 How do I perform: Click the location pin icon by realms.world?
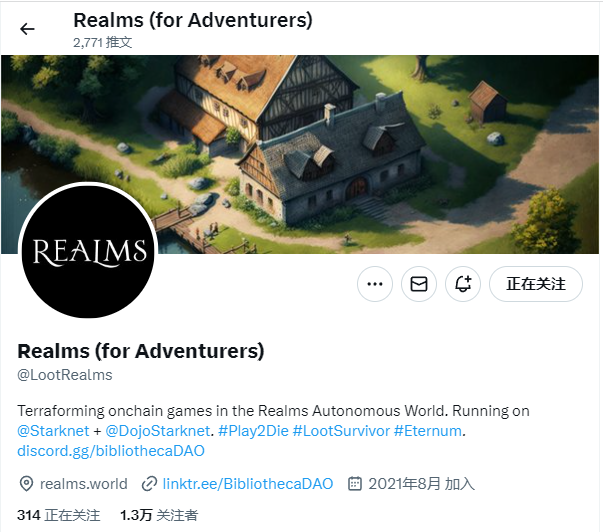point(26,484)
